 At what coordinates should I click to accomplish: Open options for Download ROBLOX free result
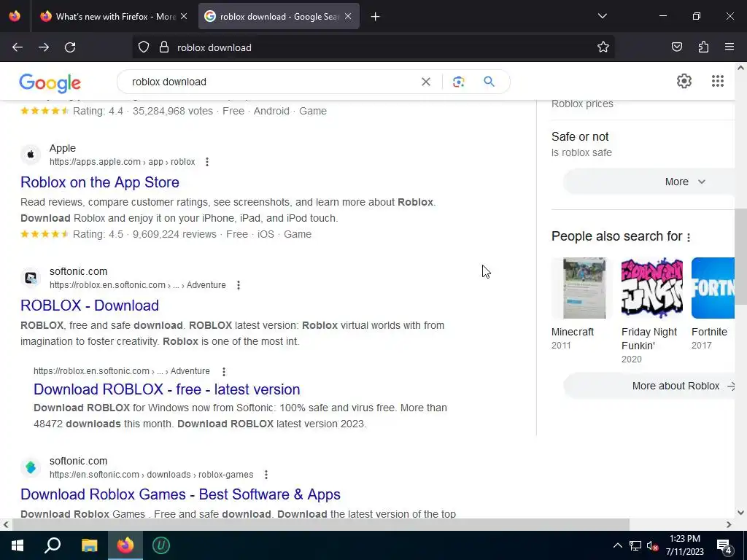coord(223,371)
